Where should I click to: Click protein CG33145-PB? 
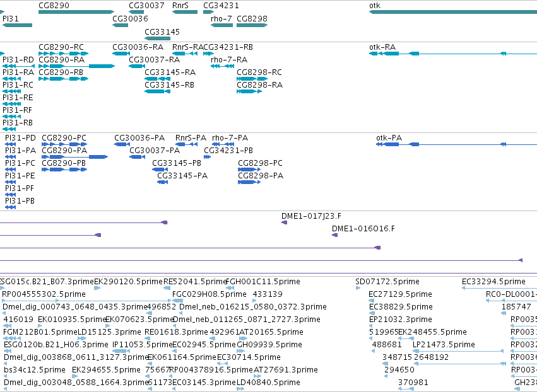click(177, 163)
